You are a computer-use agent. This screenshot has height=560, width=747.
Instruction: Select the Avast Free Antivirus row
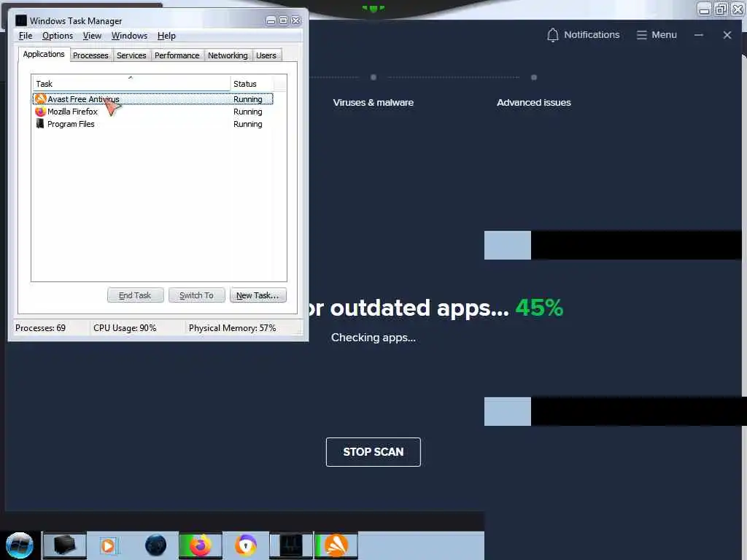(153, 99)
